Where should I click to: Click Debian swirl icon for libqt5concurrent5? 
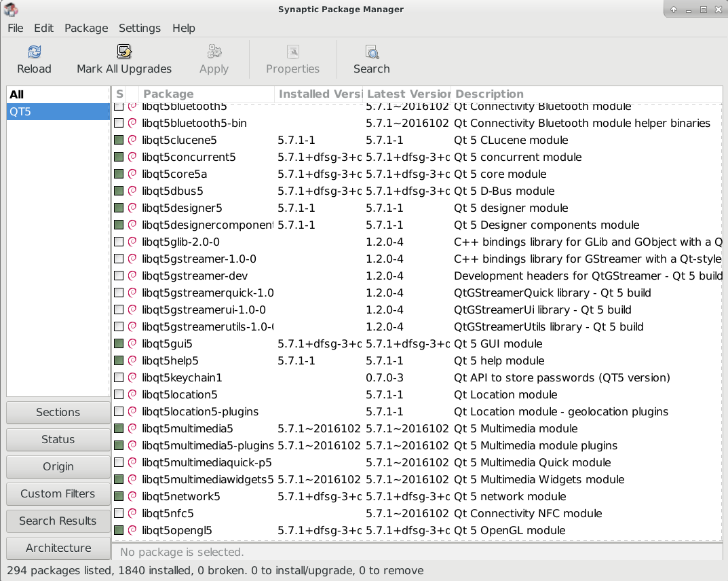click(132, 157)
